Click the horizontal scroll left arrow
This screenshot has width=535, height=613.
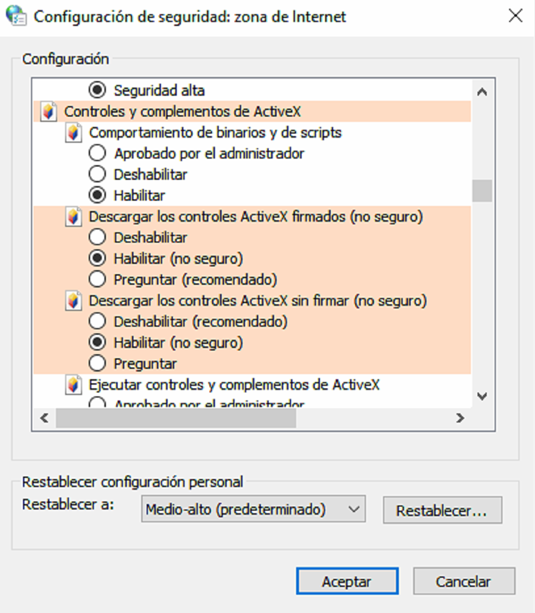click(x=44, y=418)
